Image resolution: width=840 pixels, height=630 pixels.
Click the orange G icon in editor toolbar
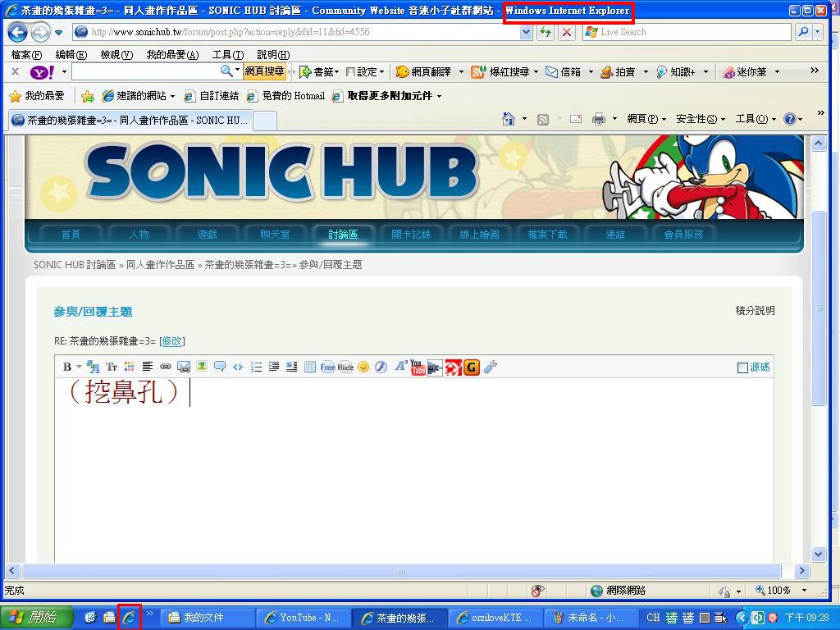[x=471, y=367]
